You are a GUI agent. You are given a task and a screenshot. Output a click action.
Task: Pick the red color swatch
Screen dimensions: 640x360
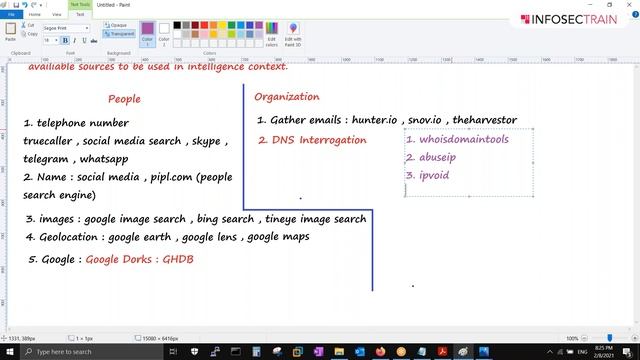(204, 25)
